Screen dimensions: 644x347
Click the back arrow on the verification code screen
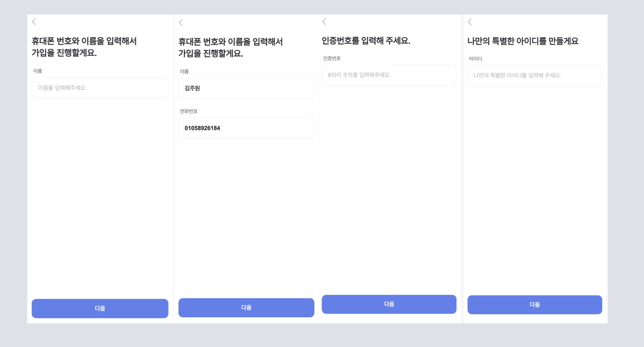point(324,21)
